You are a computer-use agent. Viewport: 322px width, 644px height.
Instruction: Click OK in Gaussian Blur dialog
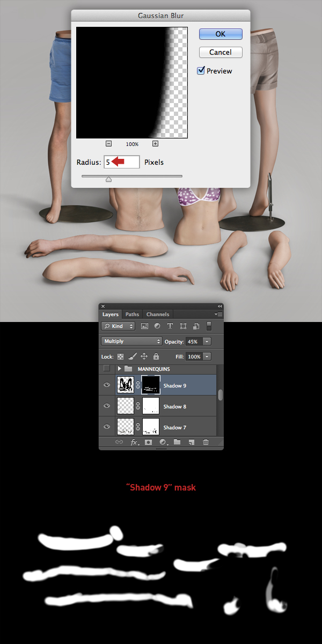click(221, 34)
